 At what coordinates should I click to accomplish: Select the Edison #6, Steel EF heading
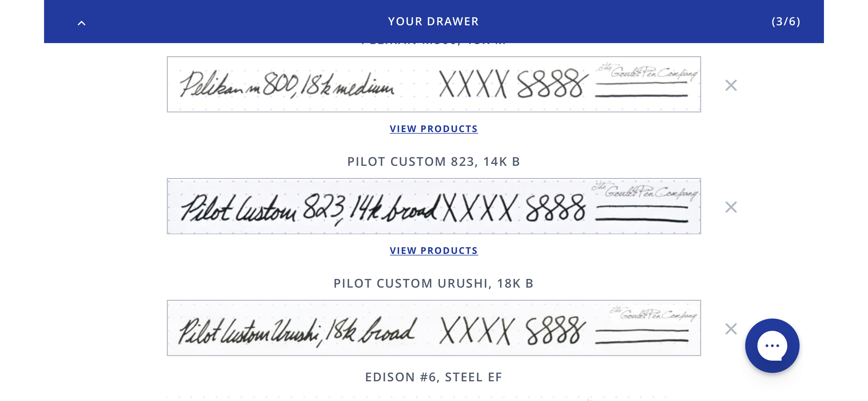434,377
